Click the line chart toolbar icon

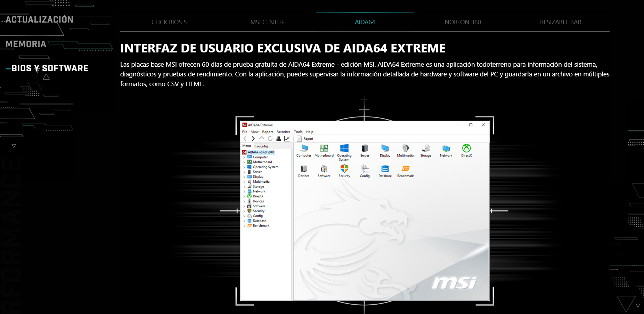[287, 139]
